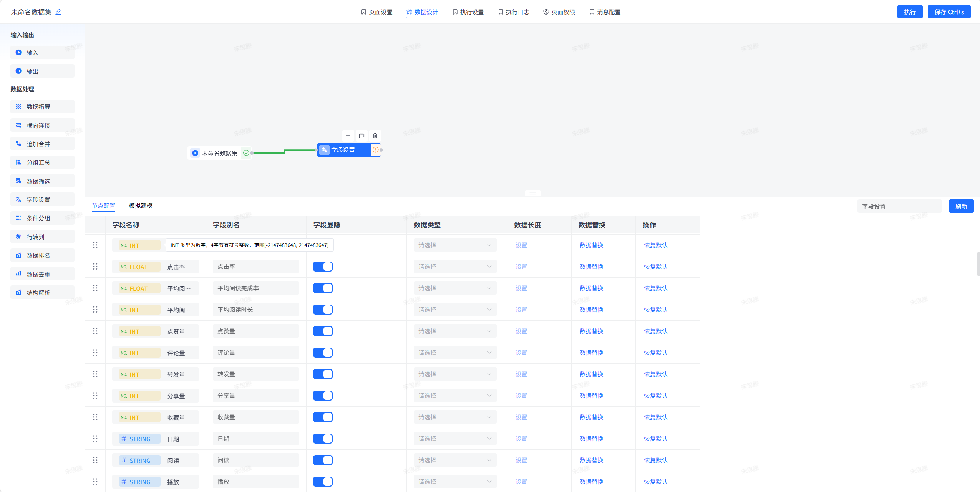Click the panel resize handle below canvas
This screenshot has width=980, height=492.
533,193
